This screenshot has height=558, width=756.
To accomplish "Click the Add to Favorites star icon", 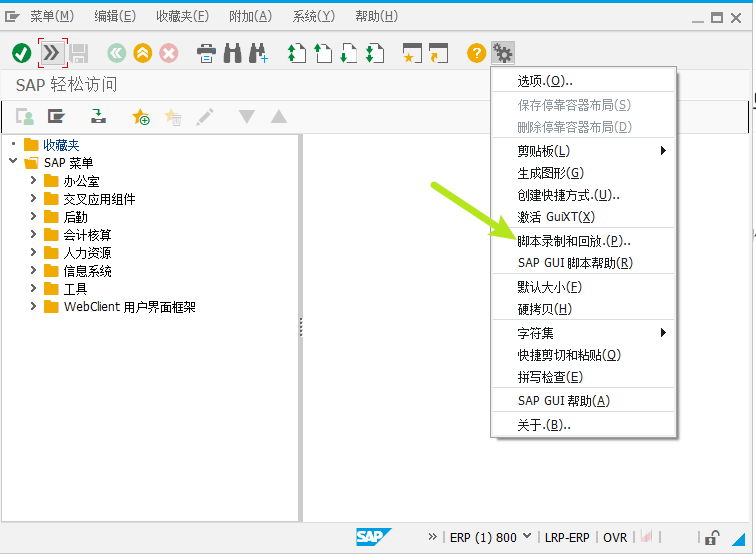I will pos(141,117).
